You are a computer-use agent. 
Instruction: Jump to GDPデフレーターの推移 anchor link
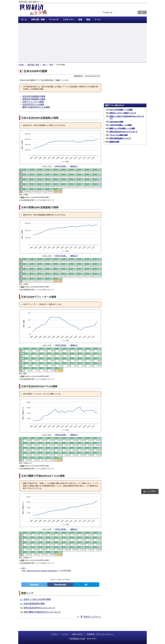tap(33, 102)
